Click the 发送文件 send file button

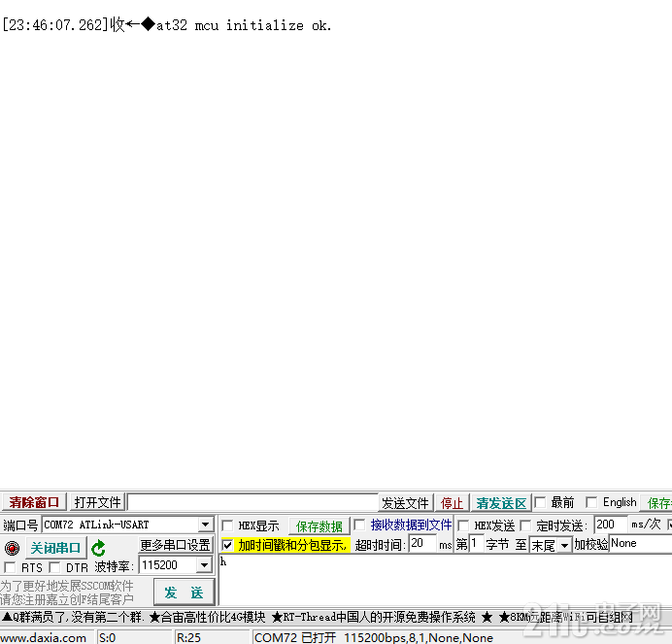tap(405, 502)
